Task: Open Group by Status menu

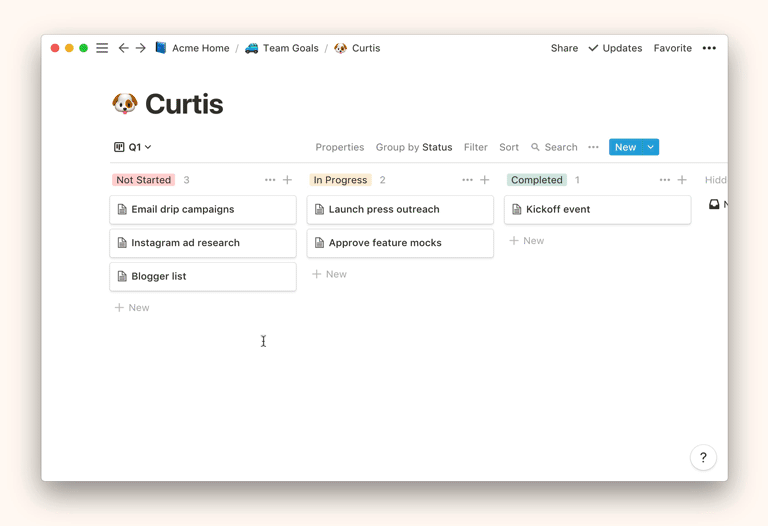Action: (413, 147)
